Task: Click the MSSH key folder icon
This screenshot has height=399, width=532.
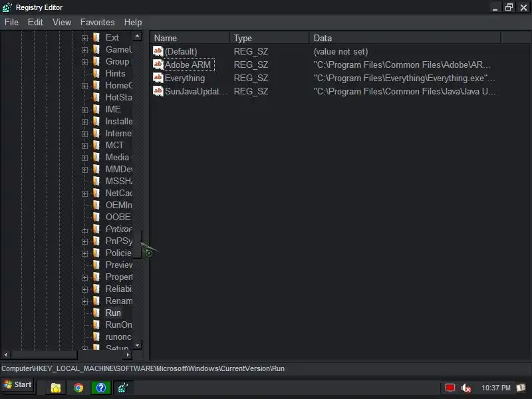Action: click(96, 181)
